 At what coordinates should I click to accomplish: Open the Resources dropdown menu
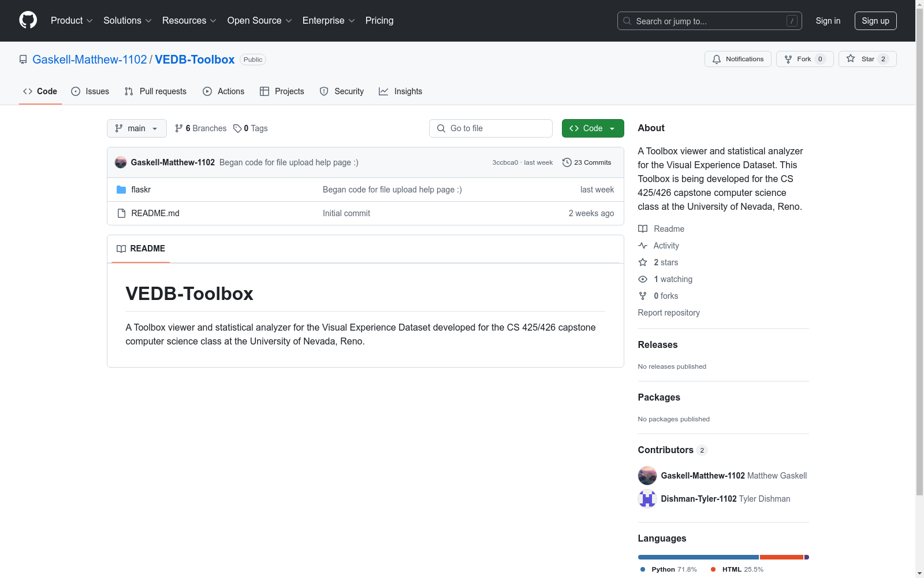(189, 21)
